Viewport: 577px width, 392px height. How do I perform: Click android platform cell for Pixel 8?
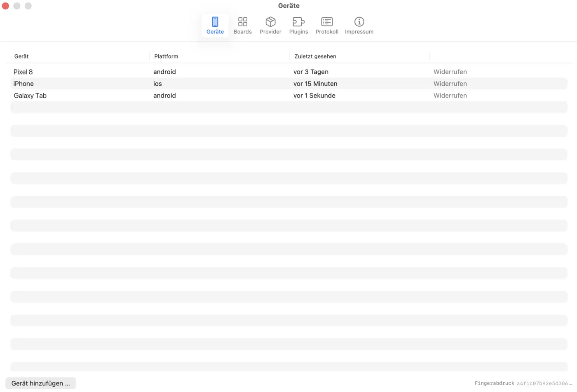(x=164, y=72)
